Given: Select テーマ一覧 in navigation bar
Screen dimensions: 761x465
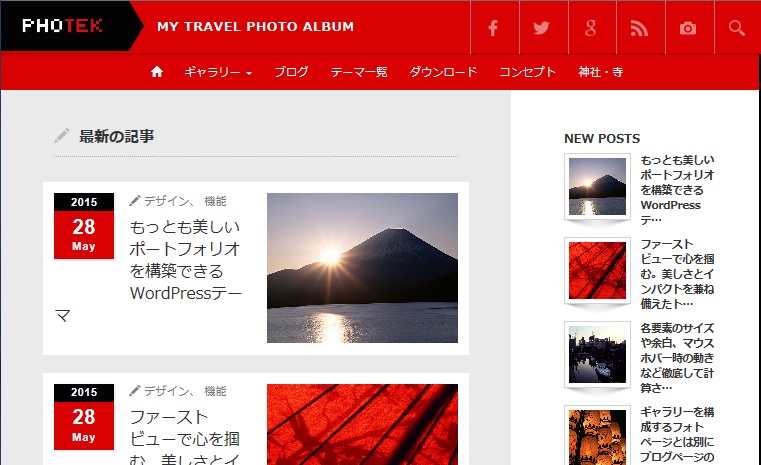Looking at the screenshot, I should tap(359, 72).
